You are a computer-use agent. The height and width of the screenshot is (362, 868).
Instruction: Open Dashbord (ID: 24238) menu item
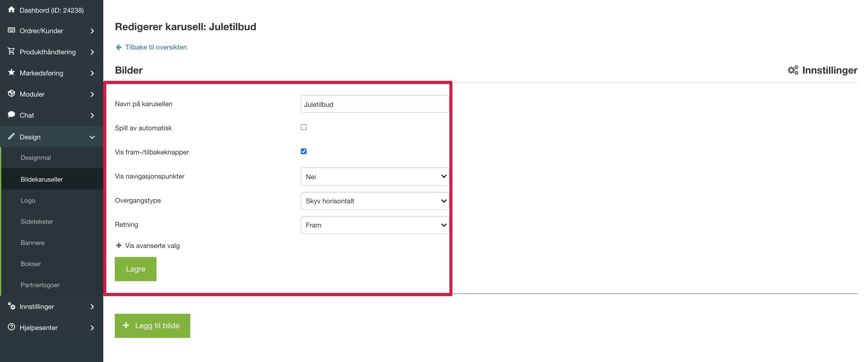pos(52,10)
